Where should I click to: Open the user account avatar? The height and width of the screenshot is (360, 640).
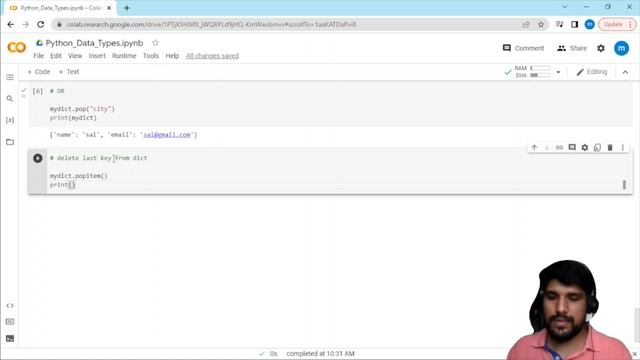pyautogui.click(x=622, y=48)
